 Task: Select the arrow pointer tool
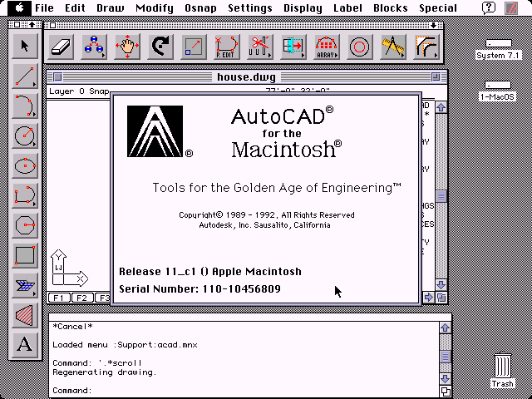pos(25,46)
